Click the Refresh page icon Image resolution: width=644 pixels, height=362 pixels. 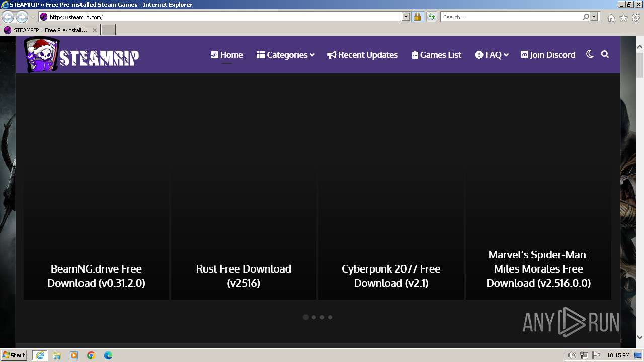pos(431,17)
